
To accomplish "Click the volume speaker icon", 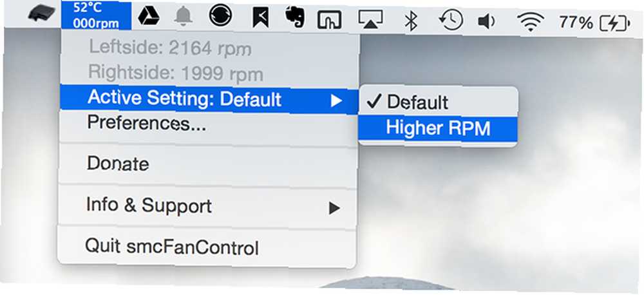I will coord(487,21).
